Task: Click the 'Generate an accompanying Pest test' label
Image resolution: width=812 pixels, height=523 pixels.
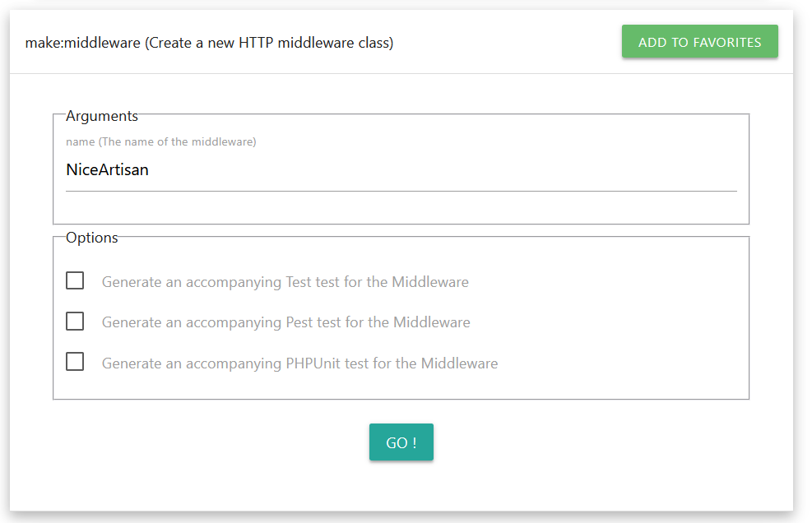Action: click(285, 322)
